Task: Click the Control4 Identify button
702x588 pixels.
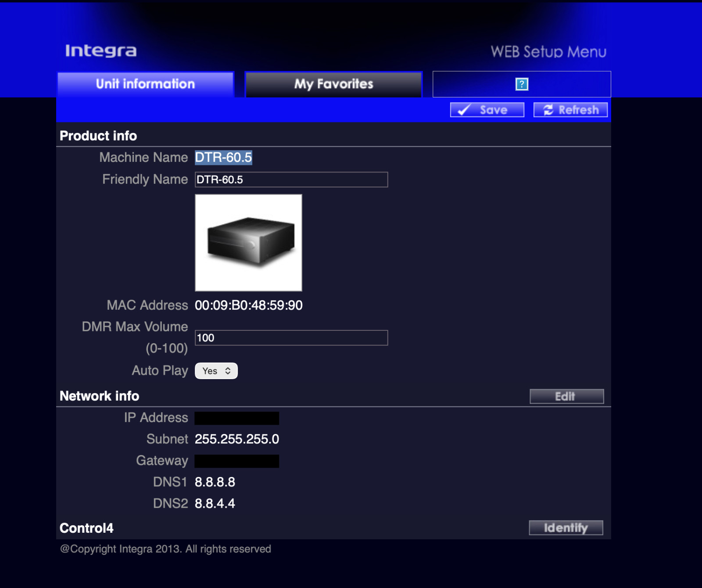Action: point(566,527)
